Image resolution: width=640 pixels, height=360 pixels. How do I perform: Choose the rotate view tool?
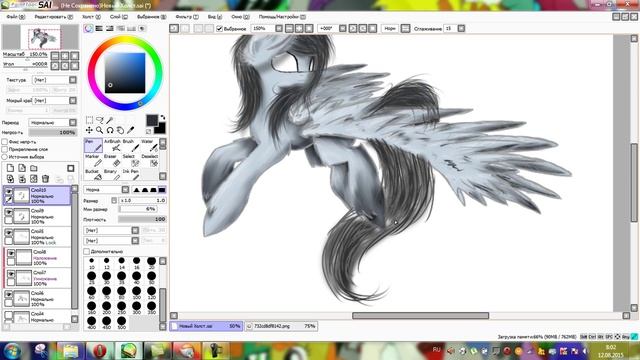coord(109,130)
